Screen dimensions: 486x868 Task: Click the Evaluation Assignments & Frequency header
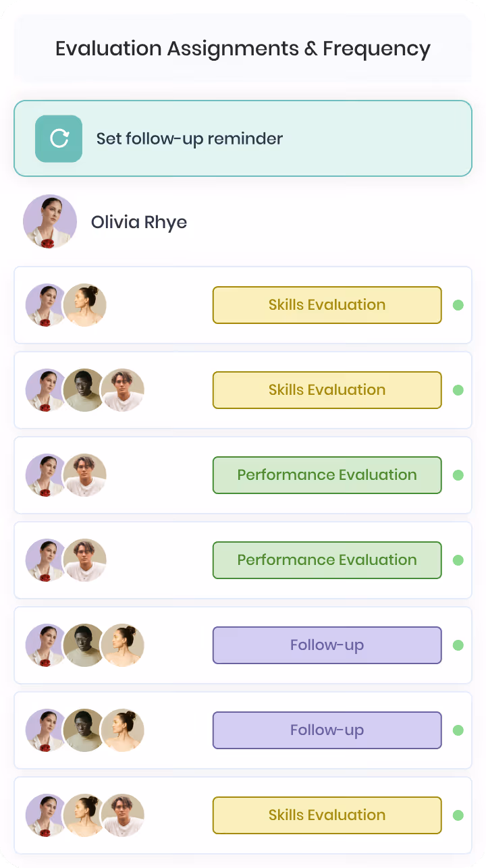point(243,49)
